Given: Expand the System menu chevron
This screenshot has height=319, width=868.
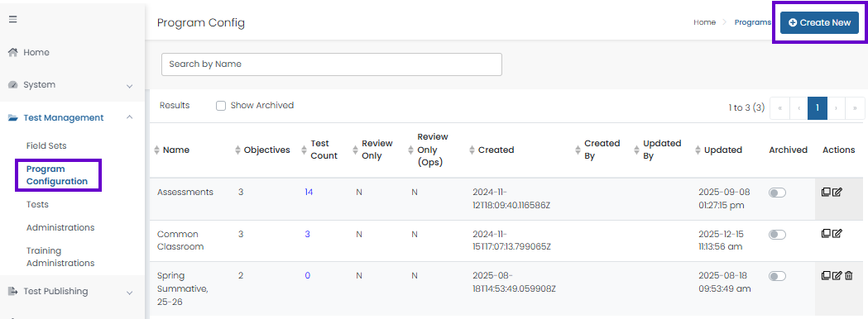Looking at the screenshot, I should 130,86.
